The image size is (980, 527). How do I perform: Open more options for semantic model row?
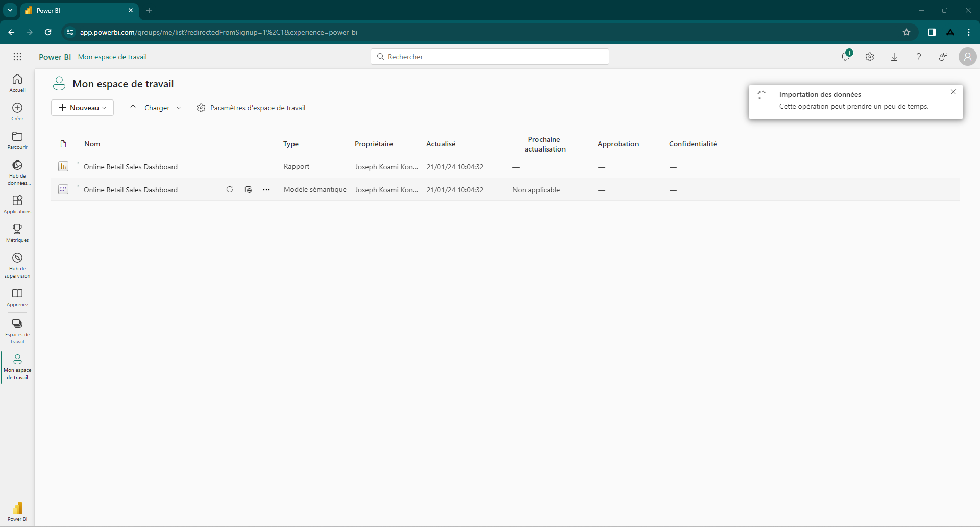click(266, 190)
